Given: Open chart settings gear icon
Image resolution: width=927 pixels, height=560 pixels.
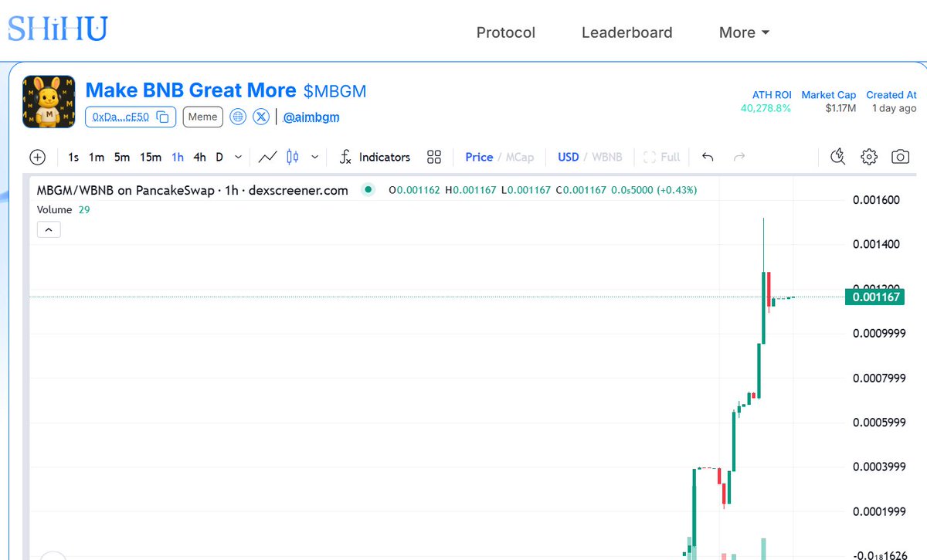Looking at the screenshot, I should [x=869, y=157].
